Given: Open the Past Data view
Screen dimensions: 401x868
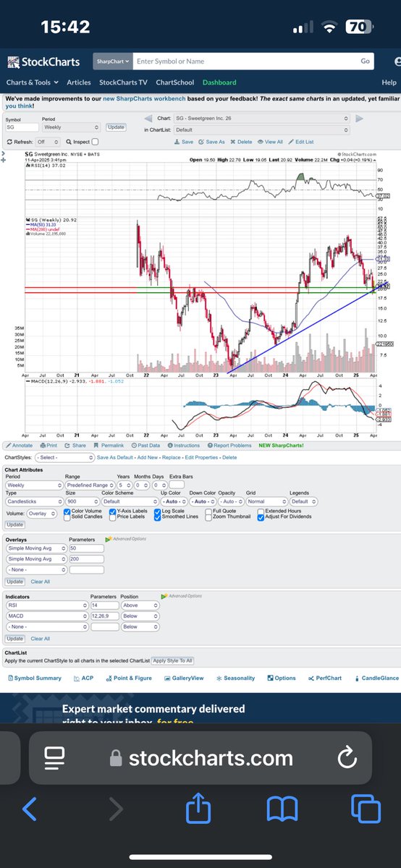Looking at the screenshot, I should [147, 446].
